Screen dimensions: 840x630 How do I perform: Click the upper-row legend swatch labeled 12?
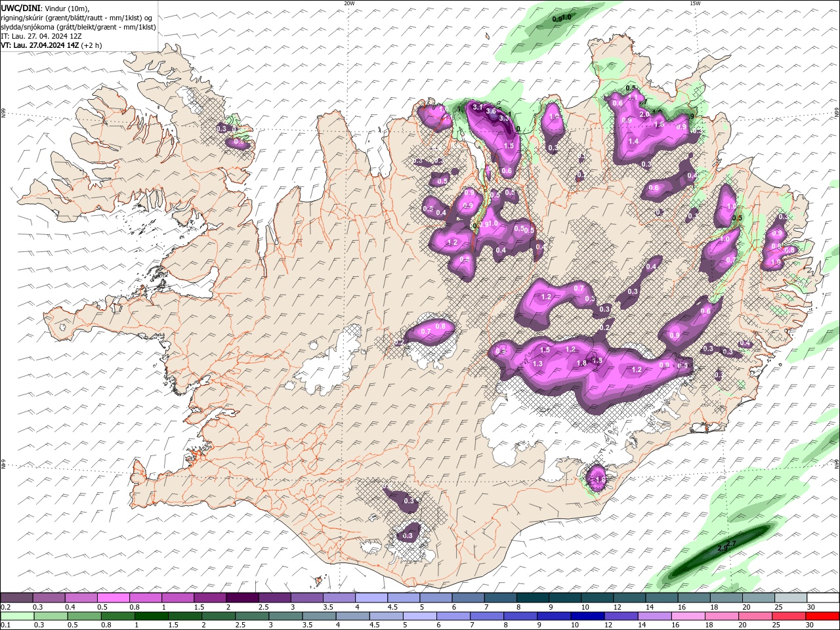point(629,598)
